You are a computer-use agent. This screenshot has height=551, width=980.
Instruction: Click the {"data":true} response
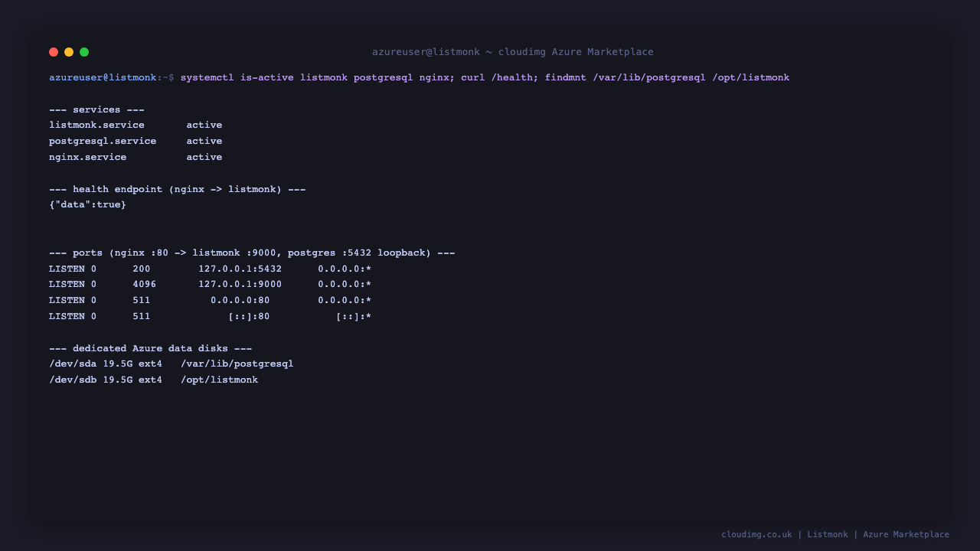pos(87,205)
